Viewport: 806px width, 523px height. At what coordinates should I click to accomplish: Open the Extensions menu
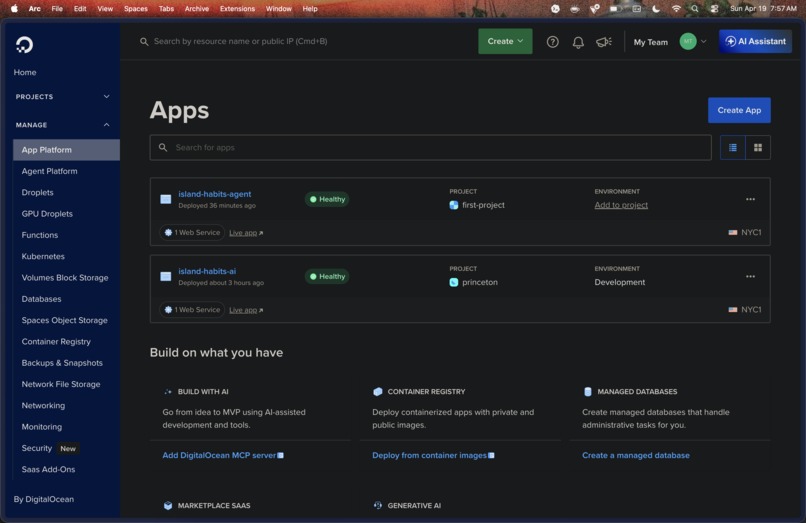pos(237,9)
